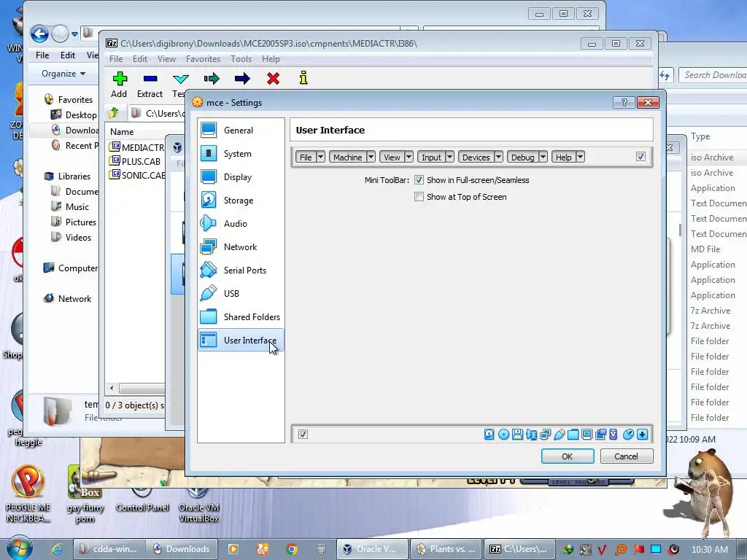Click the display monitor status bar indicator icon
This screenshot has width=747, height=560.
tap(587, 435)
